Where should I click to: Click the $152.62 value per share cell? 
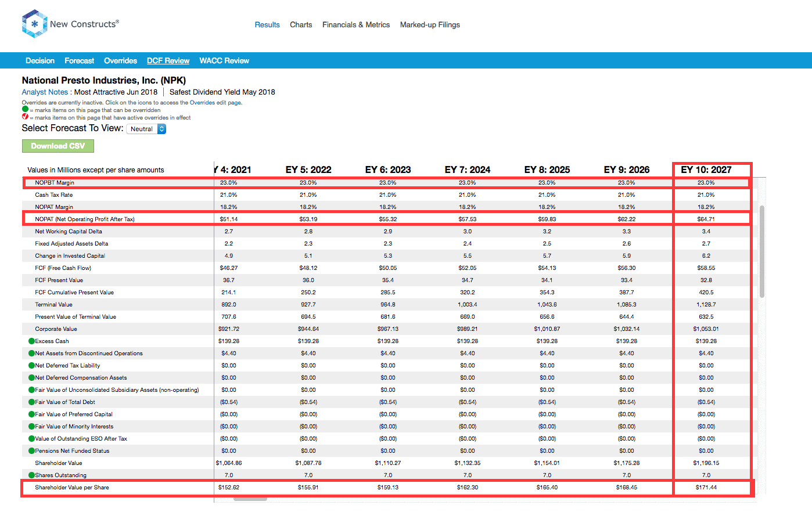pos(229,488)
